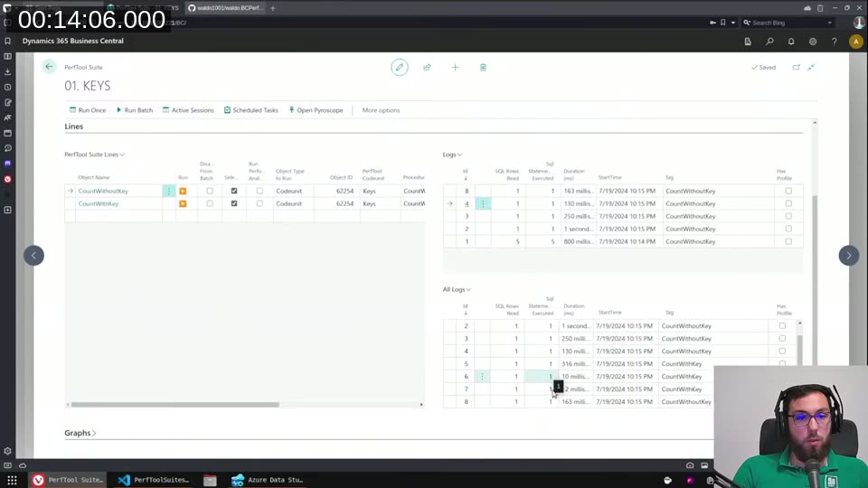Click the delete trash icon
Screen dimensions: 868x488
pos(483,68)
